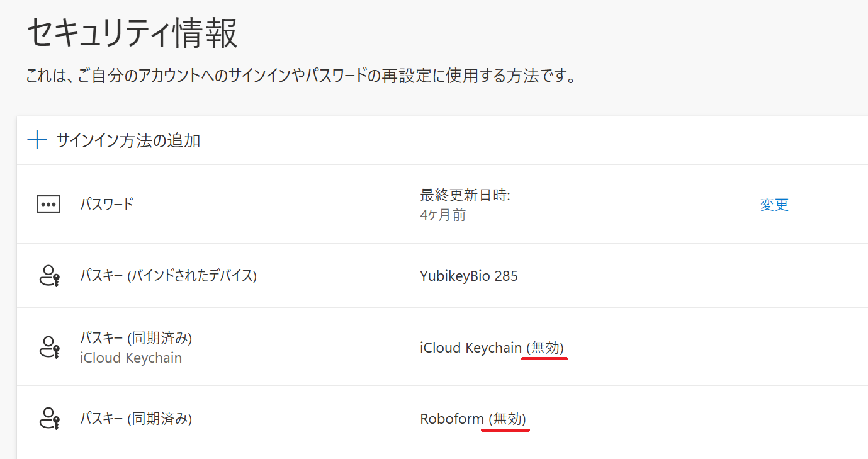Screen dimensions: 868x459
Task: Click the 4ヶ月前 timestamp text
Action: 442,215
